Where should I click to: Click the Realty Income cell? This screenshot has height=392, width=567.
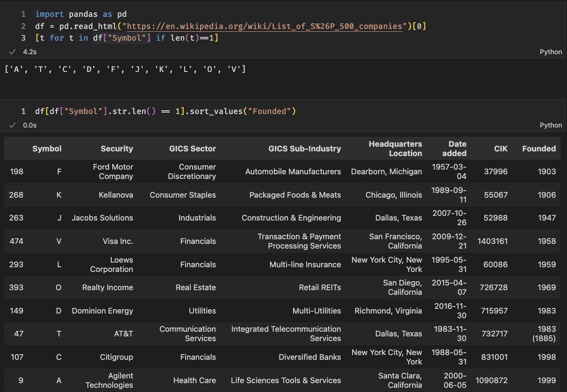(108, 287)
